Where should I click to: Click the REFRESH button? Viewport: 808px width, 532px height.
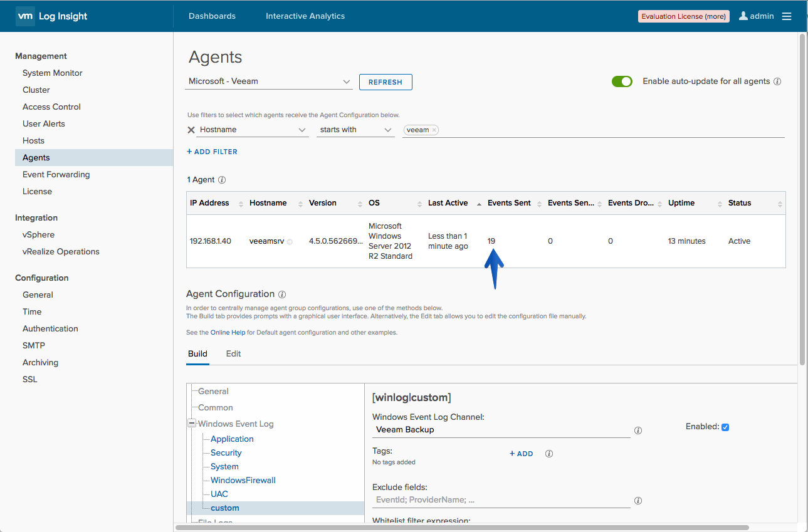(386, 82)
